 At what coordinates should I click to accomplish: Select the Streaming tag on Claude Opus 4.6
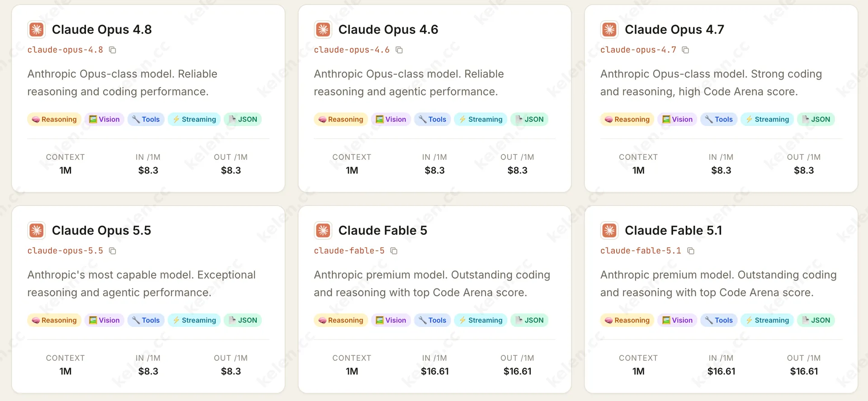[x=481, y=119]
